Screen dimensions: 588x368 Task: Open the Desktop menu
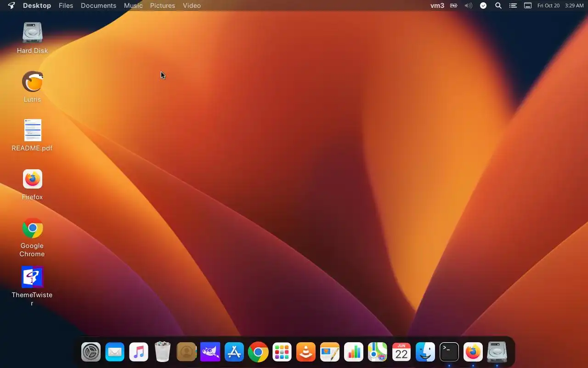(37, 6)
